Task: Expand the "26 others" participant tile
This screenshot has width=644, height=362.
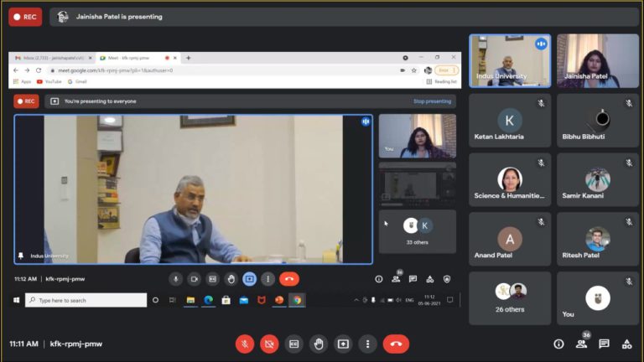Action: 509,297
